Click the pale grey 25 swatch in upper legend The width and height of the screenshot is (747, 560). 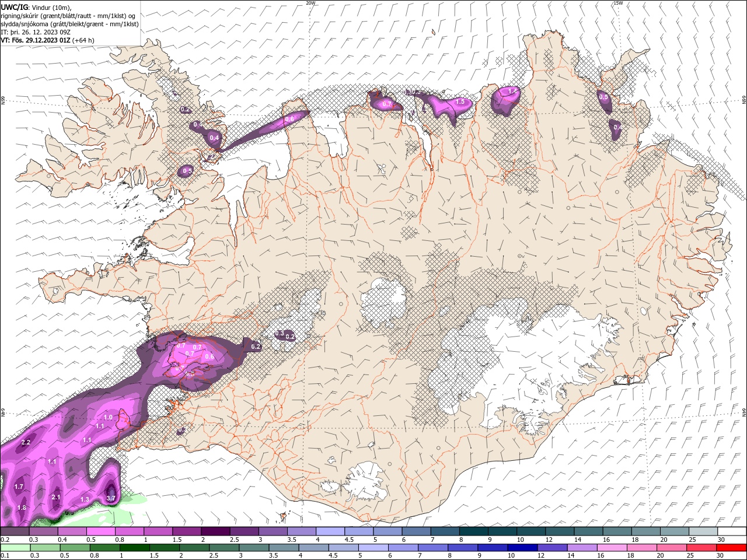pos(703,531)
